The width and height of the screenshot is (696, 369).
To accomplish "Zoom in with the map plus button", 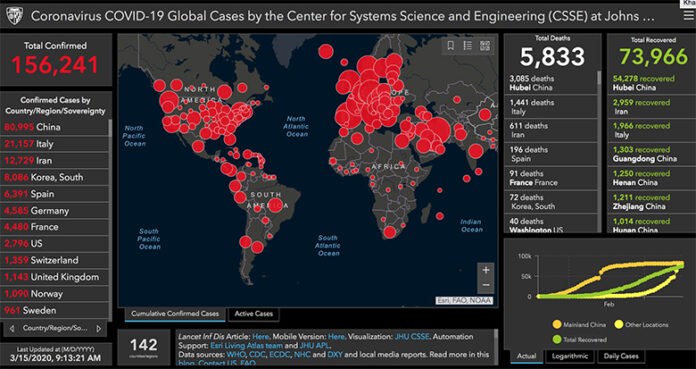I will pyautogui.click(x=486, y=270).
